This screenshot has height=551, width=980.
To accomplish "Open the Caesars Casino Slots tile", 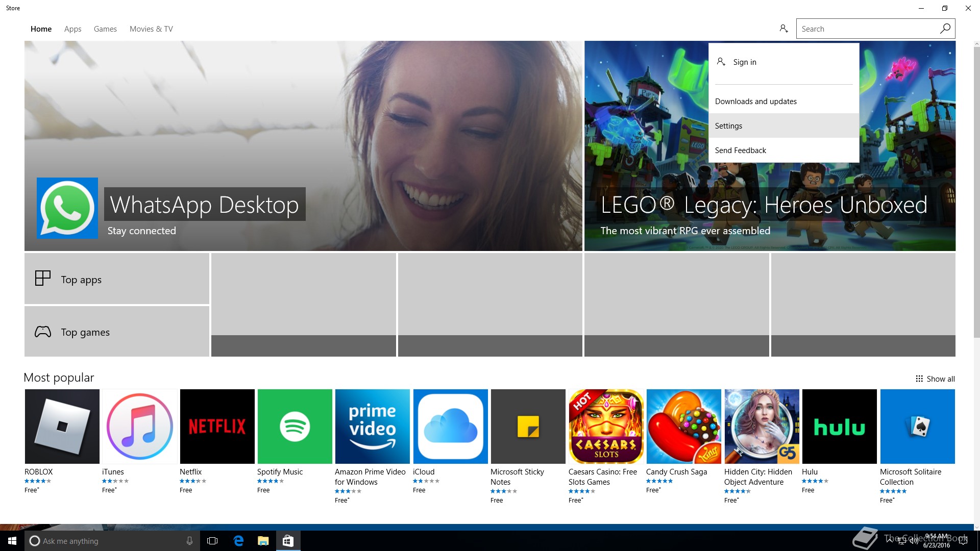I will (606, 427).
